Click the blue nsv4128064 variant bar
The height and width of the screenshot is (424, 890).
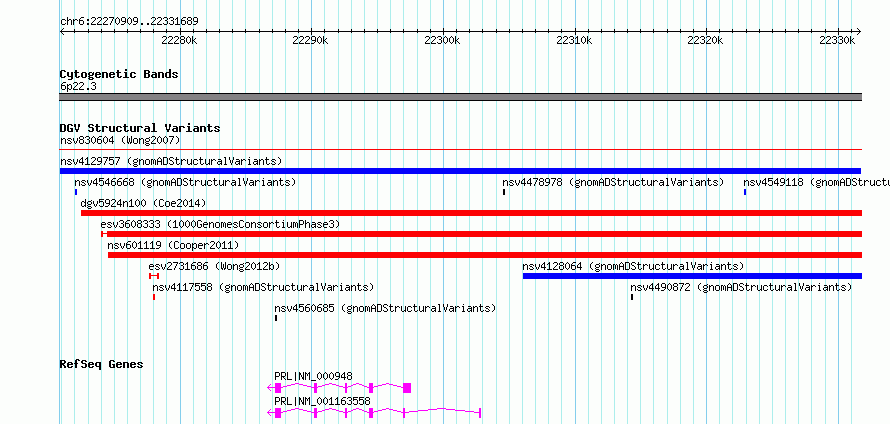point(692,276)
